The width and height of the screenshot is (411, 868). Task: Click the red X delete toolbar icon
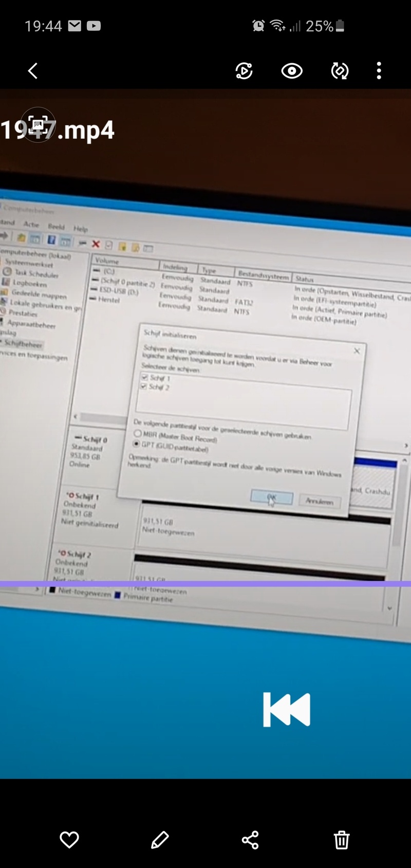(96, 244)
